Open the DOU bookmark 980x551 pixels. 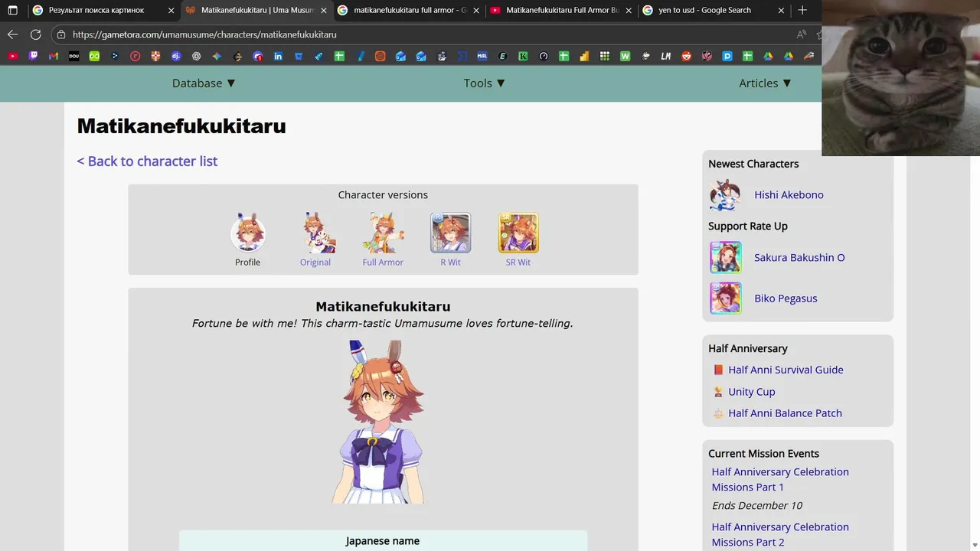click(74, 56)
